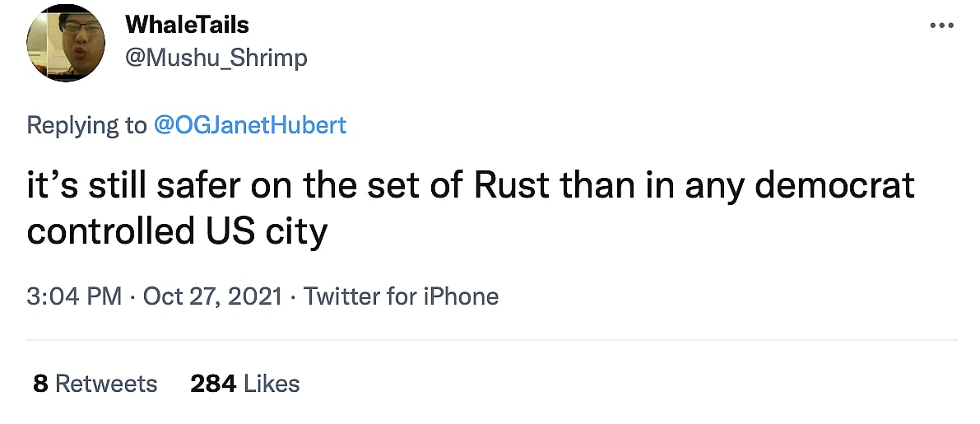Screen dimensions: 980x424
Task: Click the word "Rust" in the tweet
Action: pyautogui.click(x=512, y=186)
